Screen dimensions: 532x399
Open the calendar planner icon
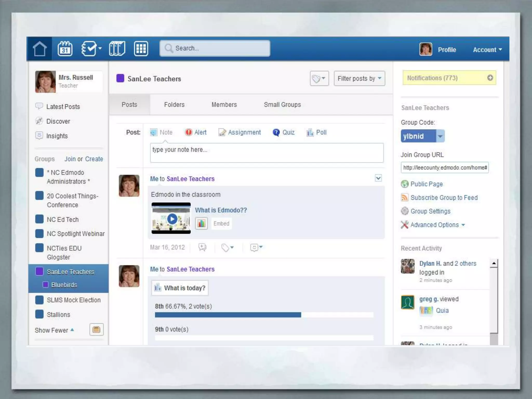coord(65,49)
